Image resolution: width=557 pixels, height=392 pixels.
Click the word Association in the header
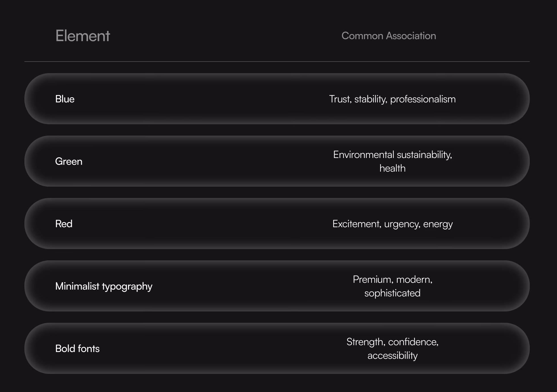(x=411, y=36)
